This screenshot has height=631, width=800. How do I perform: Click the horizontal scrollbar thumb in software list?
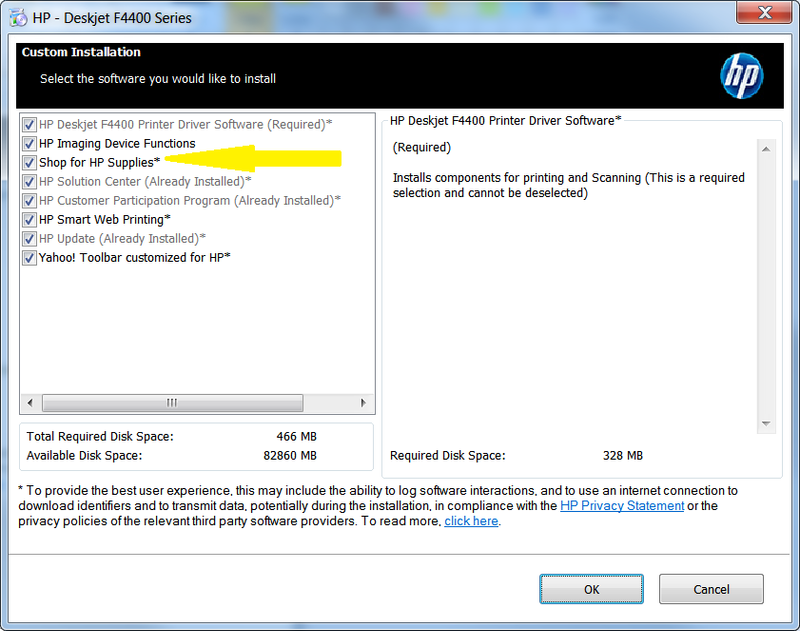(x=172, y=402)
